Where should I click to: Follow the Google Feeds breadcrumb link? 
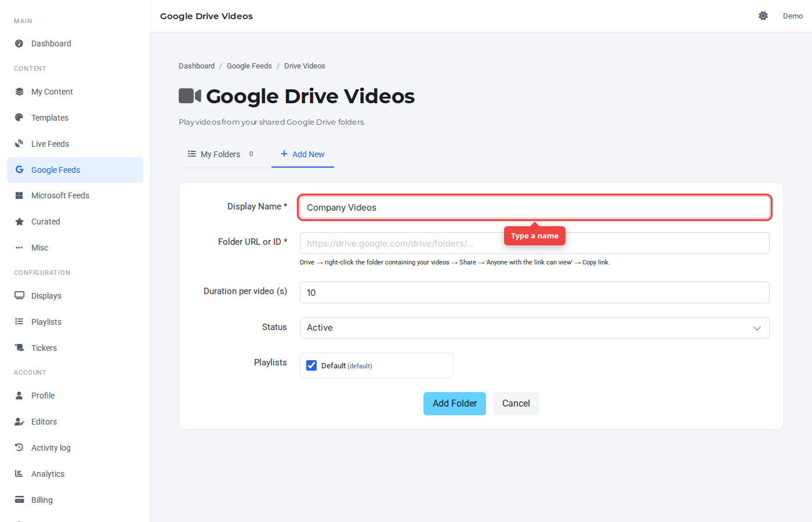(x=249, y=66)
